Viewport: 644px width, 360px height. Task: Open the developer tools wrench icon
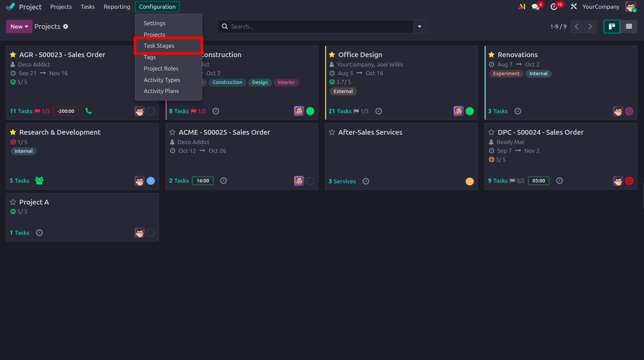tap(573, 6)
